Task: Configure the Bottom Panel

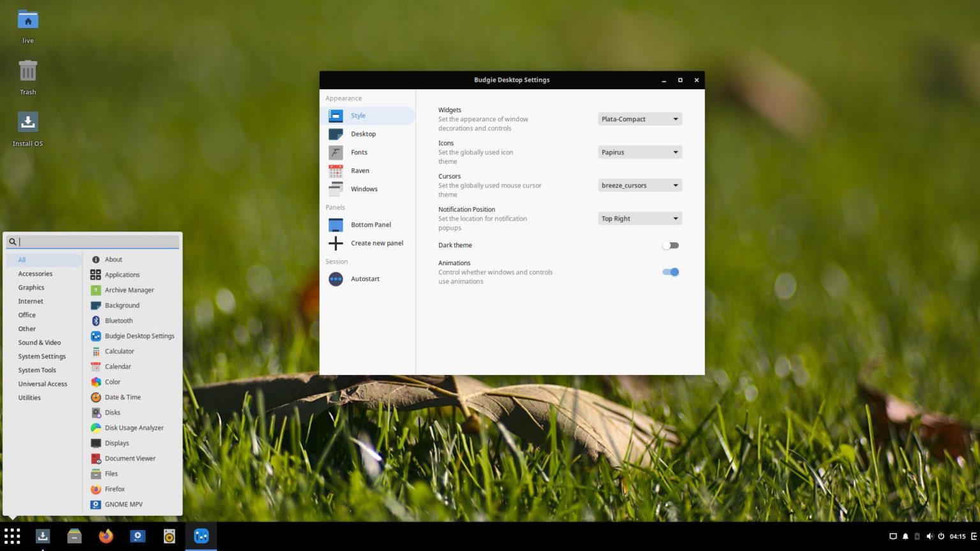Action: coord(371,224)
